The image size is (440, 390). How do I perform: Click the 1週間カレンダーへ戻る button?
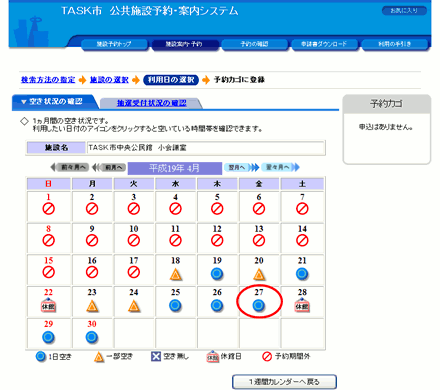[x=284, y=382]
